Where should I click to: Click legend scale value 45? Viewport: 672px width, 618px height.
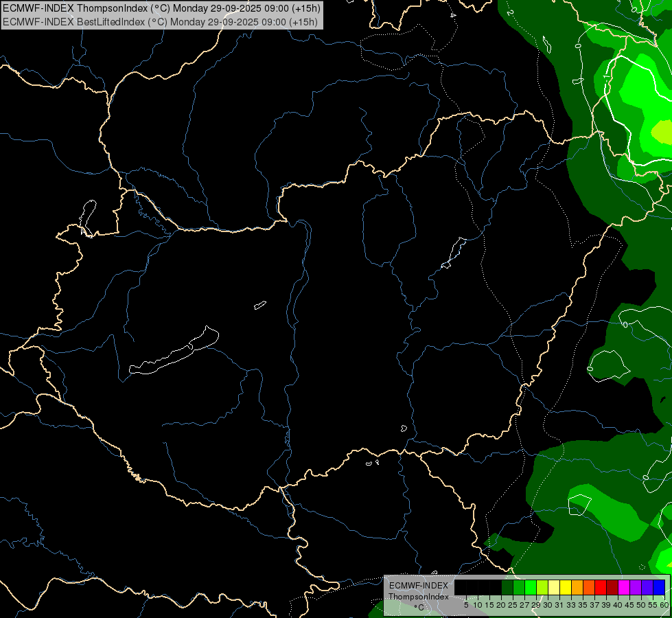(629, 605)
